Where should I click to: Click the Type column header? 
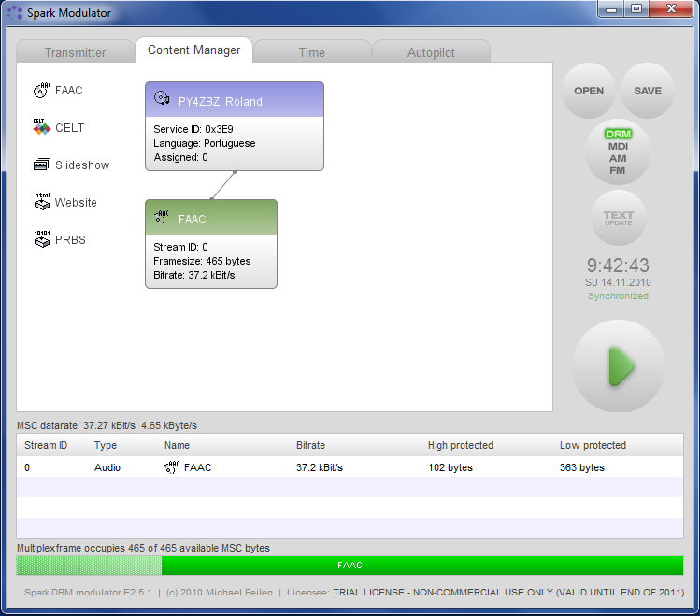tap(106, 445)
